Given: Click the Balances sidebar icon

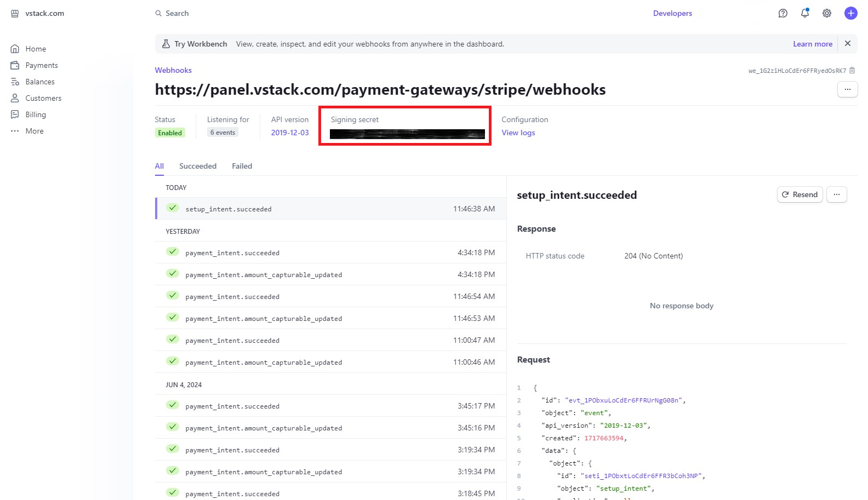Looking at the screenshot, I should click(15, 82).
